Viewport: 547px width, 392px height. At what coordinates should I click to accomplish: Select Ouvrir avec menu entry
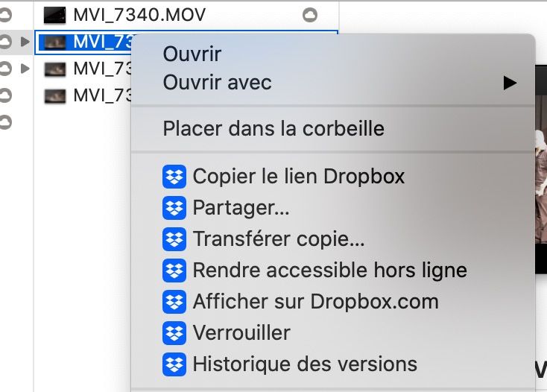coord(218,83)
